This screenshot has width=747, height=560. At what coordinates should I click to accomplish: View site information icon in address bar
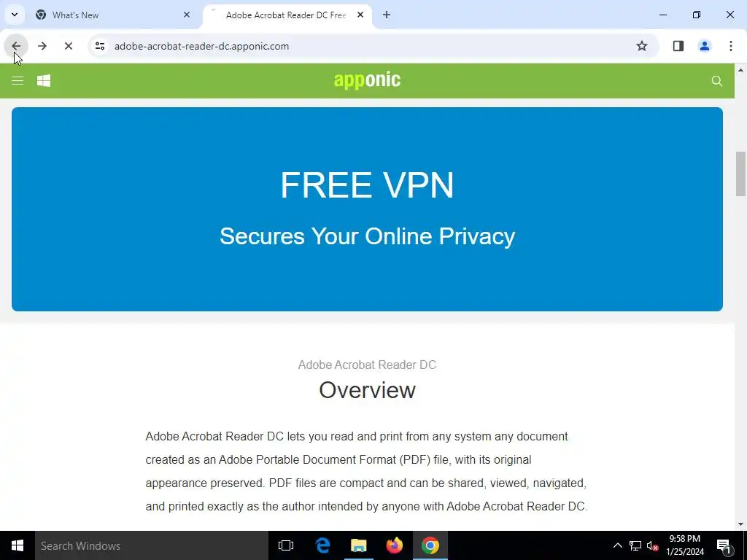coord(99,46)
